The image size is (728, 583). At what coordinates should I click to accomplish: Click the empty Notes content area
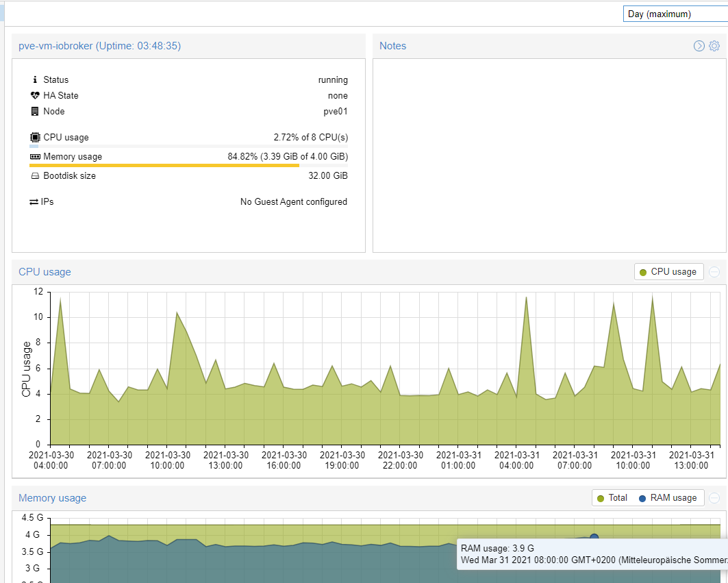[549, 156]
